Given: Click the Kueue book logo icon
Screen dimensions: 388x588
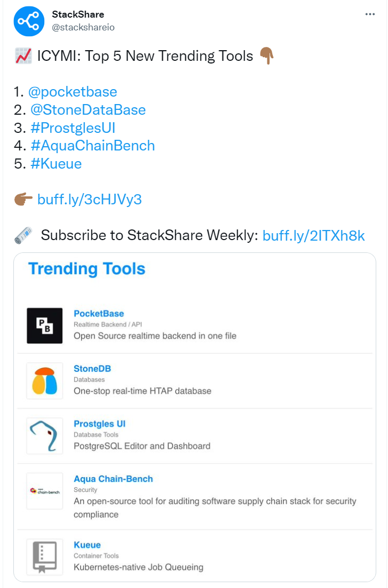Looking at the screenshot, I should pyautogui.click(x=45, y=557).
